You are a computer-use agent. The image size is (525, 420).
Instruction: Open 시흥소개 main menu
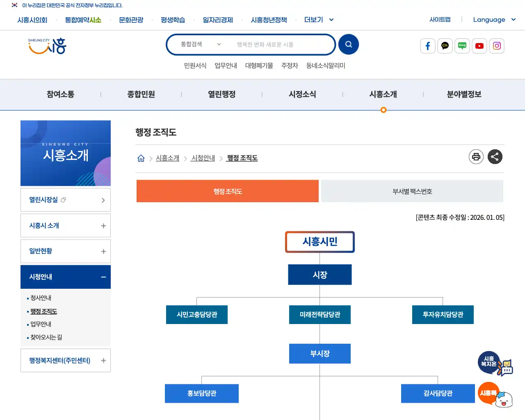pyautogui.click(x=383, y=94)
